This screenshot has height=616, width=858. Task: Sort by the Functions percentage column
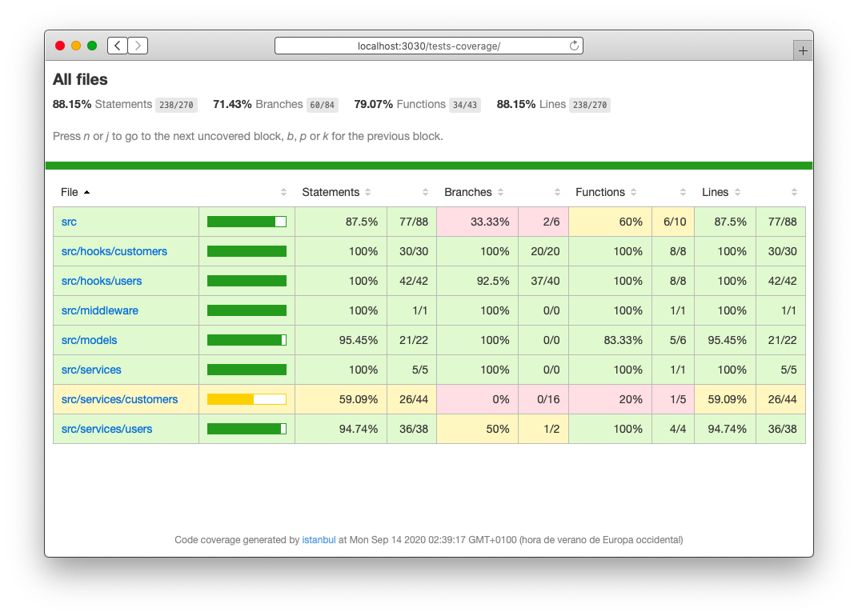pyautogui.click(x=606, y=192)
